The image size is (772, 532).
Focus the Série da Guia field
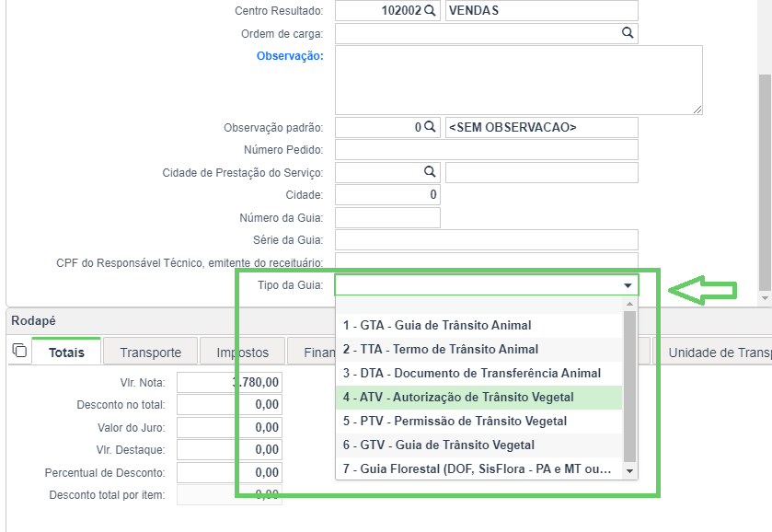[x=487, y=240]
